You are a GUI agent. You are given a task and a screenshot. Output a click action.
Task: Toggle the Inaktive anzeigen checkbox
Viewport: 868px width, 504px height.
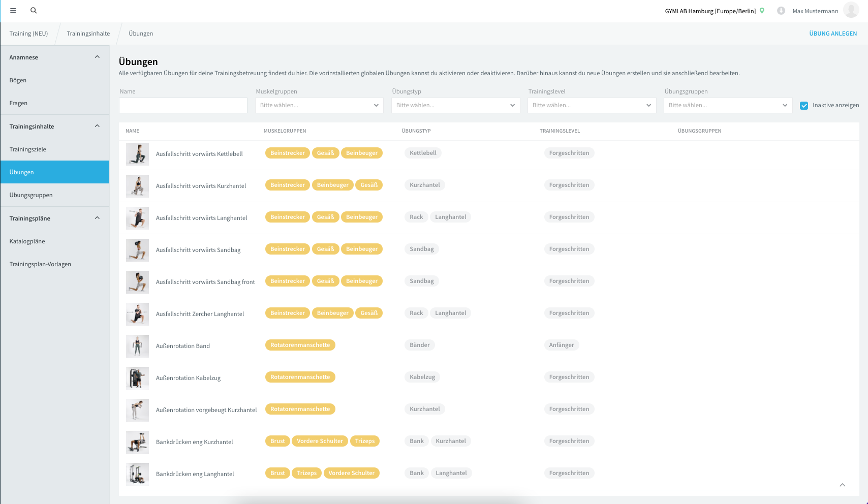pyautogui.click(x=804, y=106)
